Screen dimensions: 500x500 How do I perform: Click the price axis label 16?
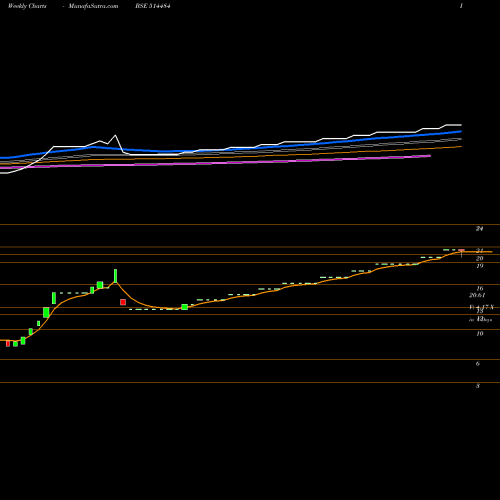pyautogui.click(x=480, y=289)
